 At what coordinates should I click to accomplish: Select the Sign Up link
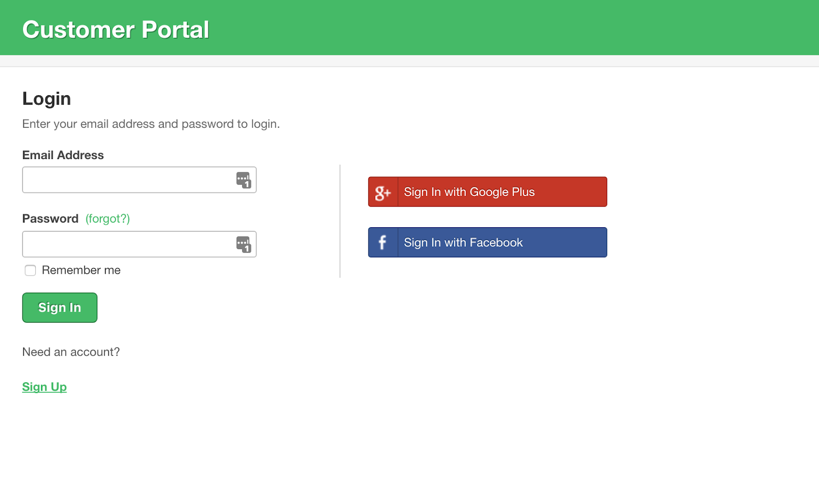click(44, 387)
